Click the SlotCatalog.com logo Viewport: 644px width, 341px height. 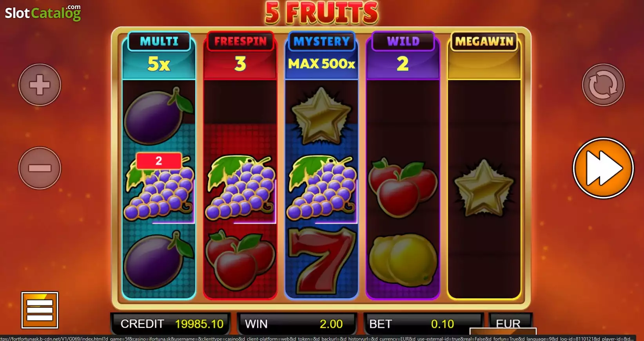pos(43,13)
